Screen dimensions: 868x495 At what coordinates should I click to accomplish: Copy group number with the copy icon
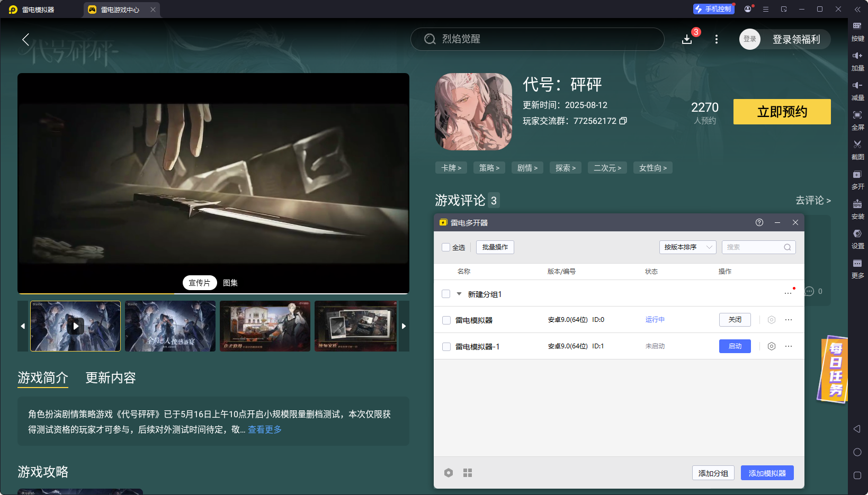point(623,121)
